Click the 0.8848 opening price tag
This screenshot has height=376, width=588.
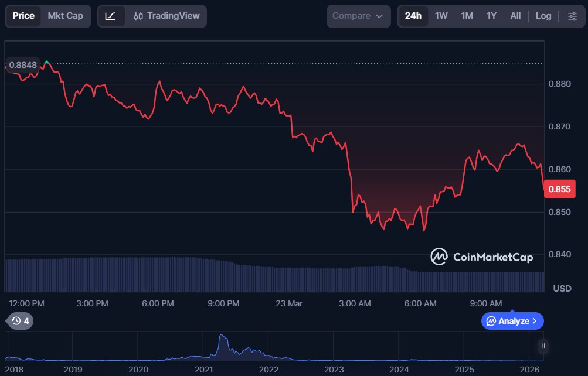tap(22, 64)
